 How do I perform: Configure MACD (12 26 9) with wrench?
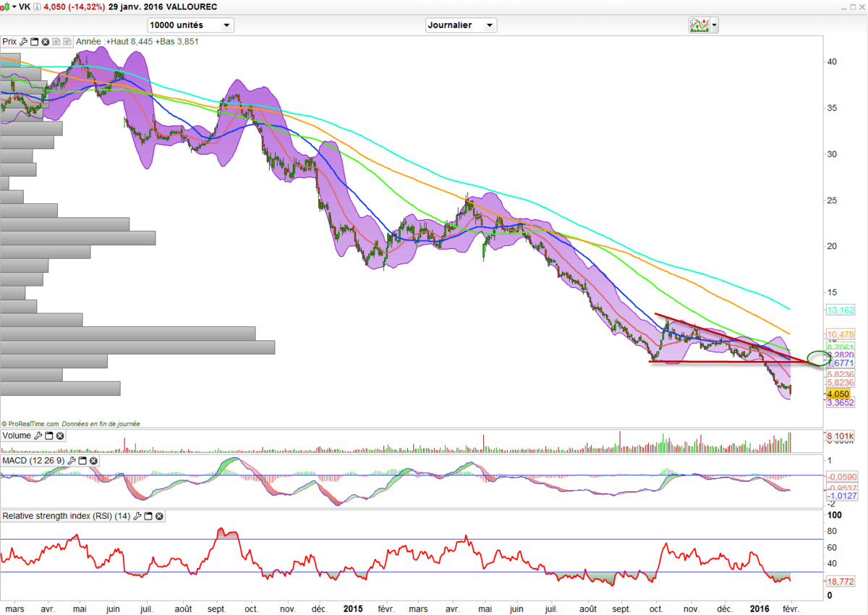[x=72, y=461]
